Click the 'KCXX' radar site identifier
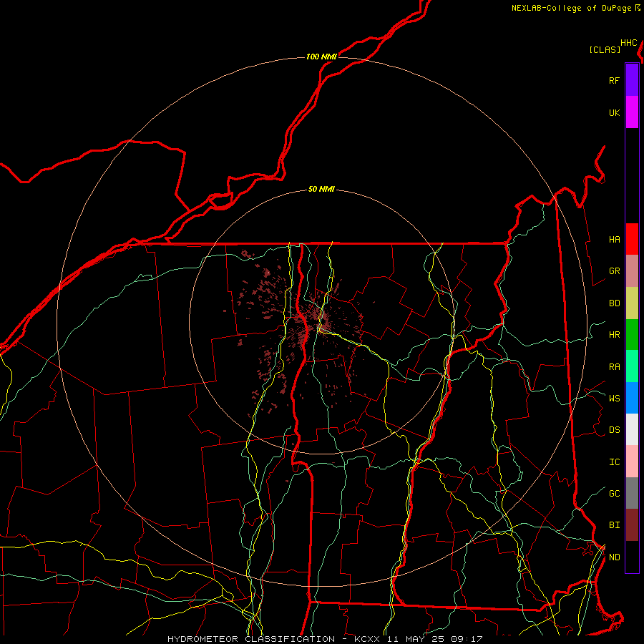This screenshot has height=644, width=644. (x=367, y=639)
